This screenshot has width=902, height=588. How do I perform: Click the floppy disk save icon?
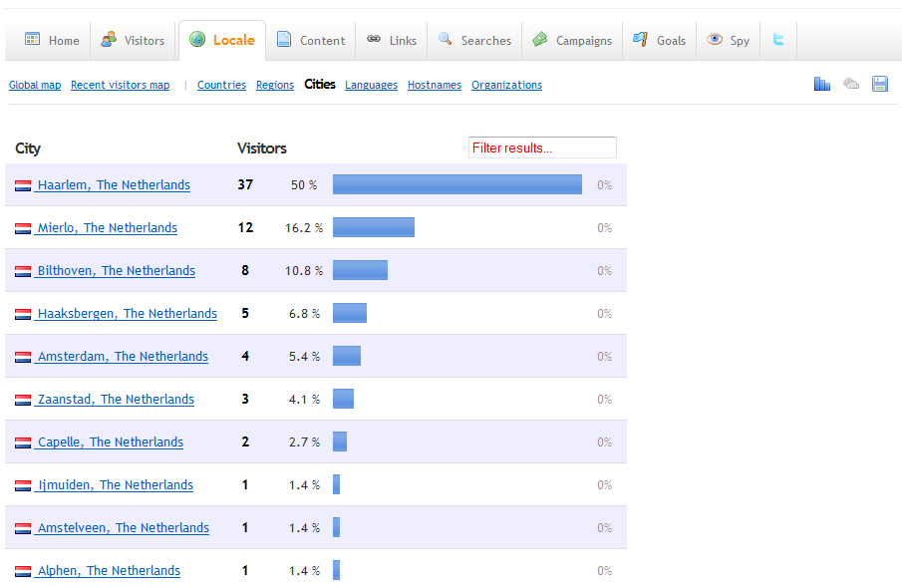tap(879, 84)
